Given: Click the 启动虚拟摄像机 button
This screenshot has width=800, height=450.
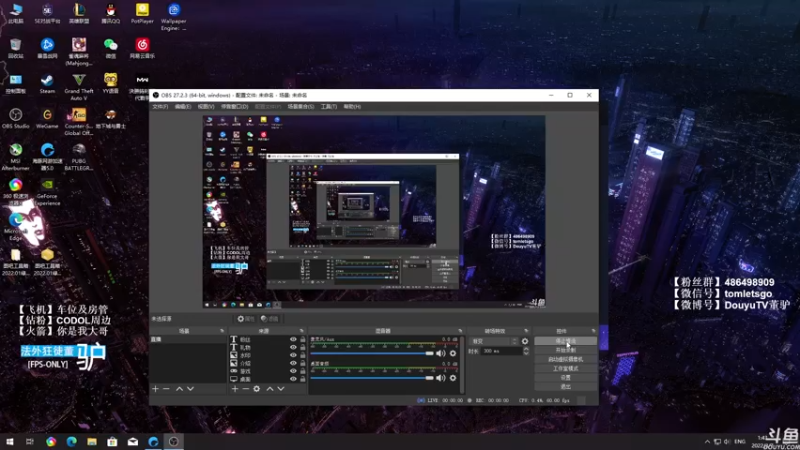Looking at the screenshot, I should [x=565, y=359].
